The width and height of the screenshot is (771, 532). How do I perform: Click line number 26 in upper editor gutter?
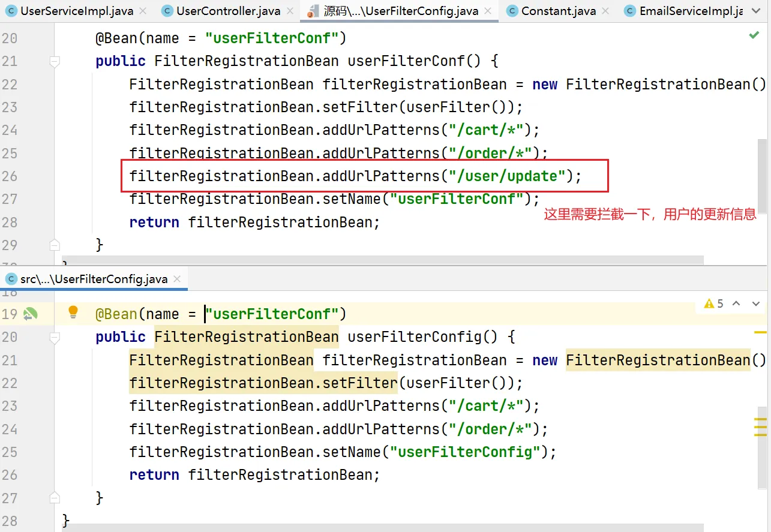pos(10,176)
